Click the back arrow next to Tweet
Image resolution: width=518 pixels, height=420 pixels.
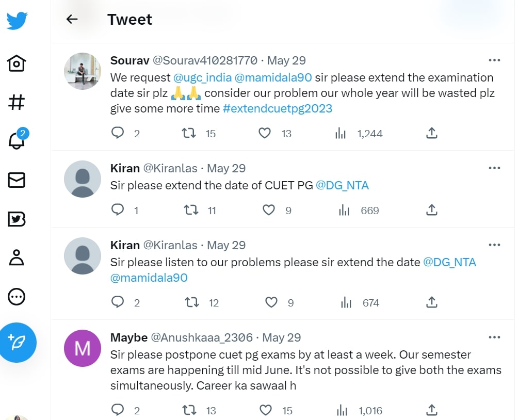[x=72, y=20]
